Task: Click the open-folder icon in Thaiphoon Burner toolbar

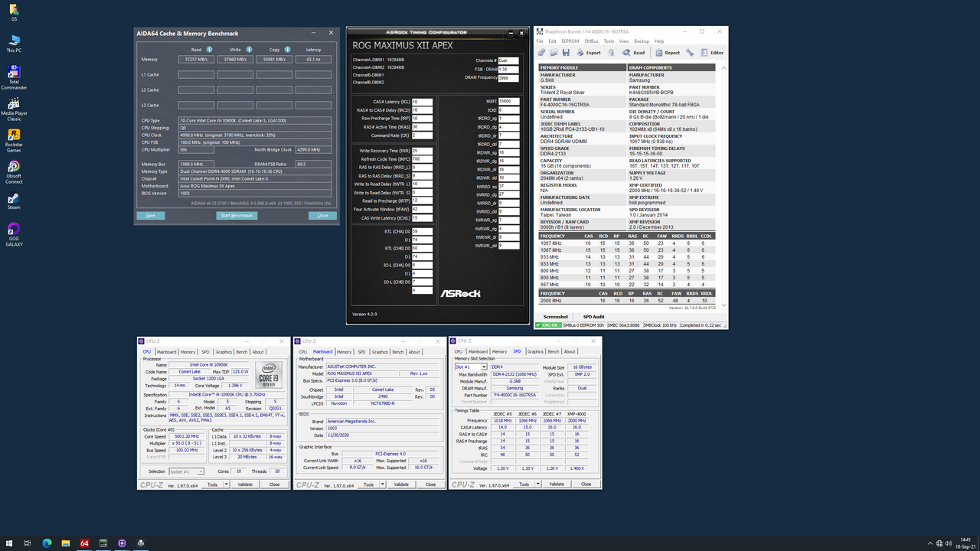Action: [x=554, y=53]
